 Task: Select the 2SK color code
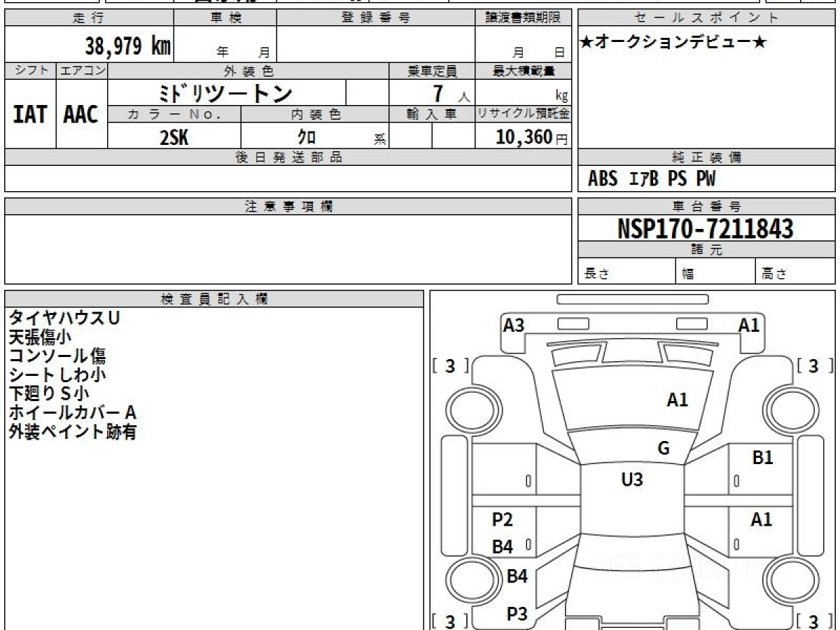tap(174, 137)
